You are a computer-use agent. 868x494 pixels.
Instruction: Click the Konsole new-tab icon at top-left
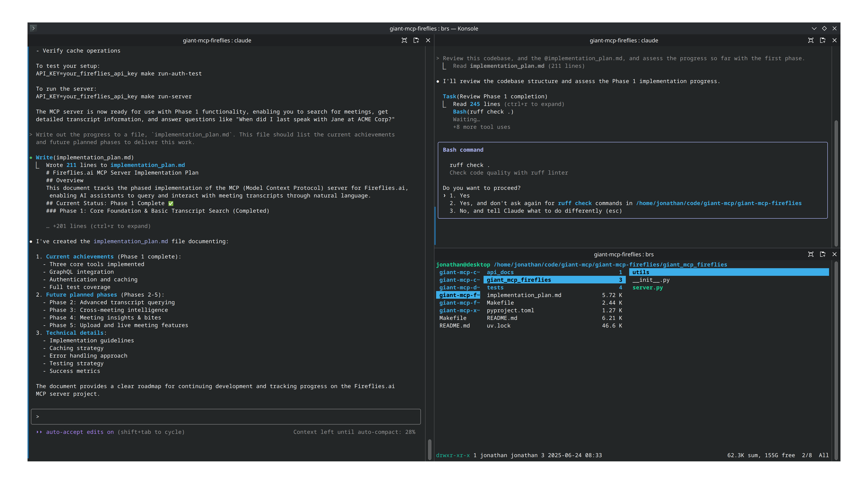pos(33,28)
